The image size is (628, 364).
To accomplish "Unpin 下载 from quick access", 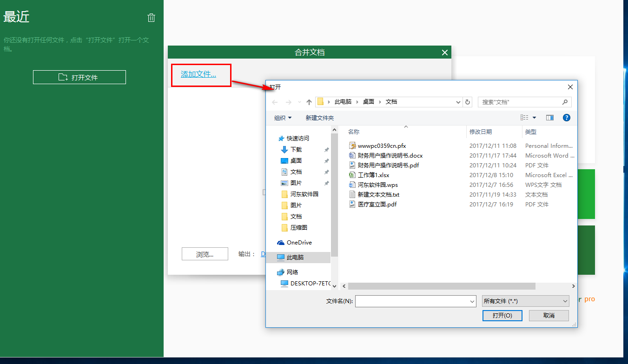I will 326,149.
